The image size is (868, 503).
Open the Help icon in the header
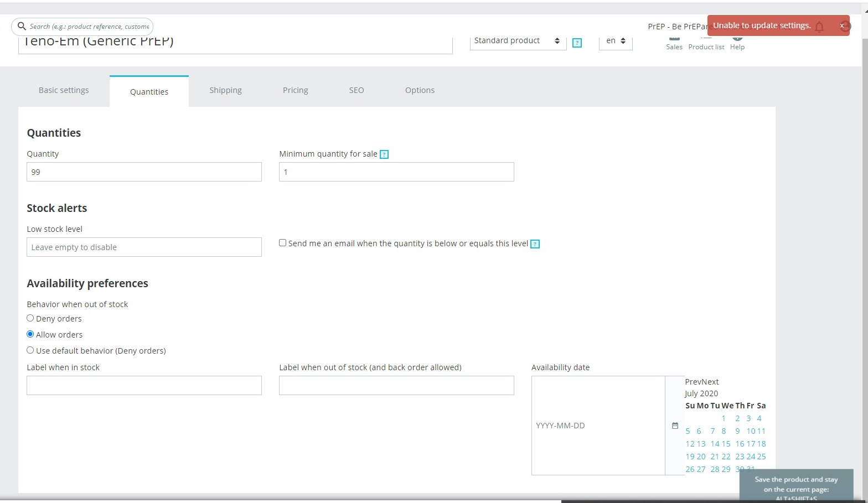click(x=737, y=43)
